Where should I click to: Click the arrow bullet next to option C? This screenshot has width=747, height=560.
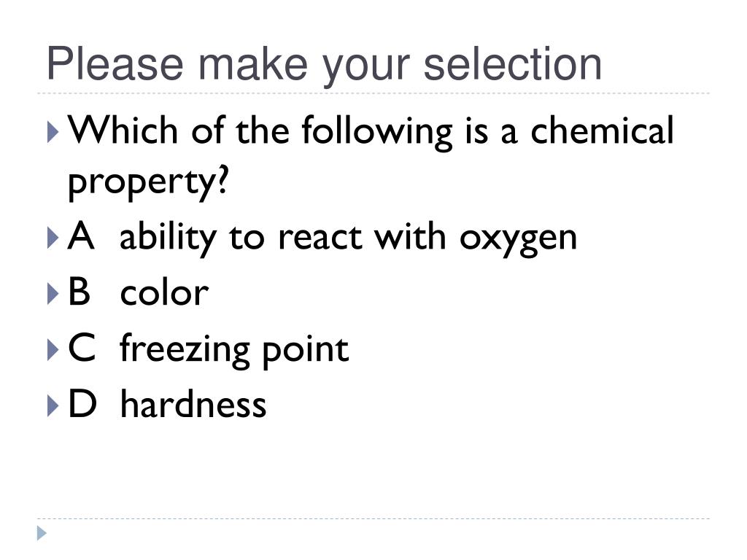click(53, 349)
